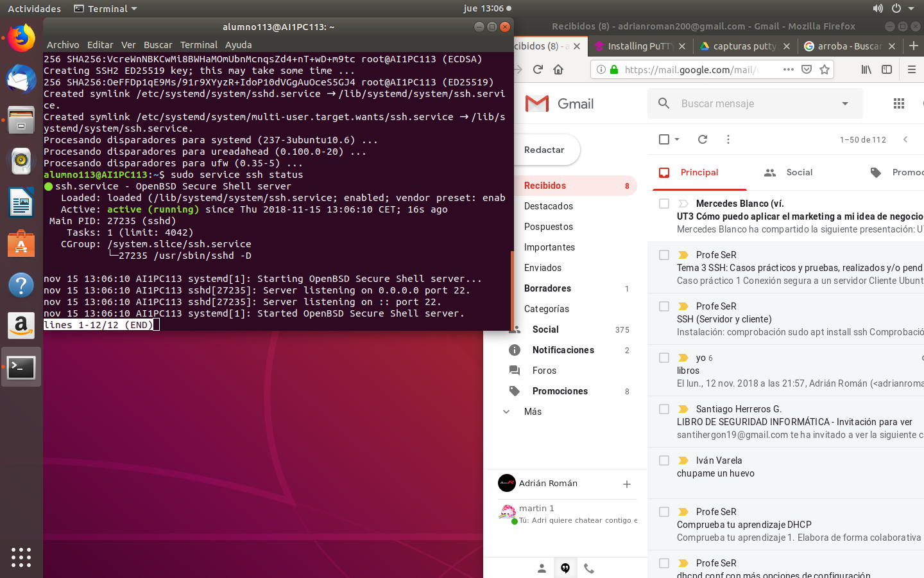Open the Editar menu in Terminal
The width and height of the screenshot is (924, 578).
(100, 45)
